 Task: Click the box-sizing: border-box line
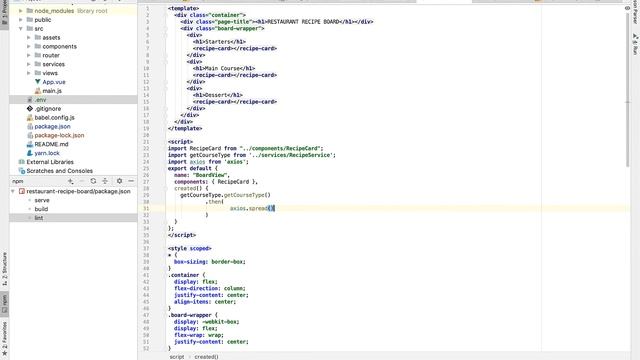[x=210, y=262]
